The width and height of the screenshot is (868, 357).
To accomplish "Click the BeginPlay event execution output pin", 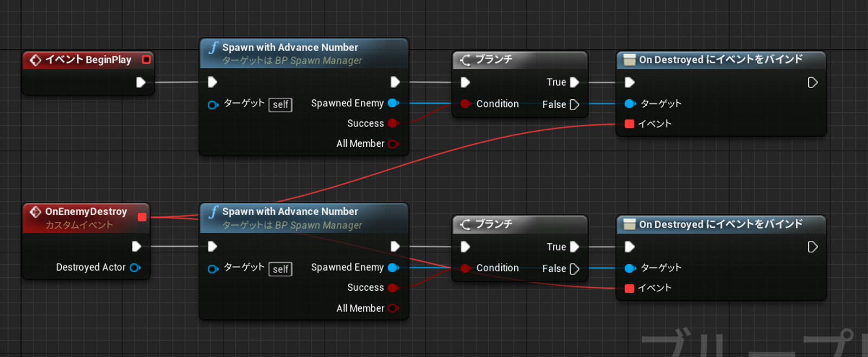I will (x=141, y=82).
